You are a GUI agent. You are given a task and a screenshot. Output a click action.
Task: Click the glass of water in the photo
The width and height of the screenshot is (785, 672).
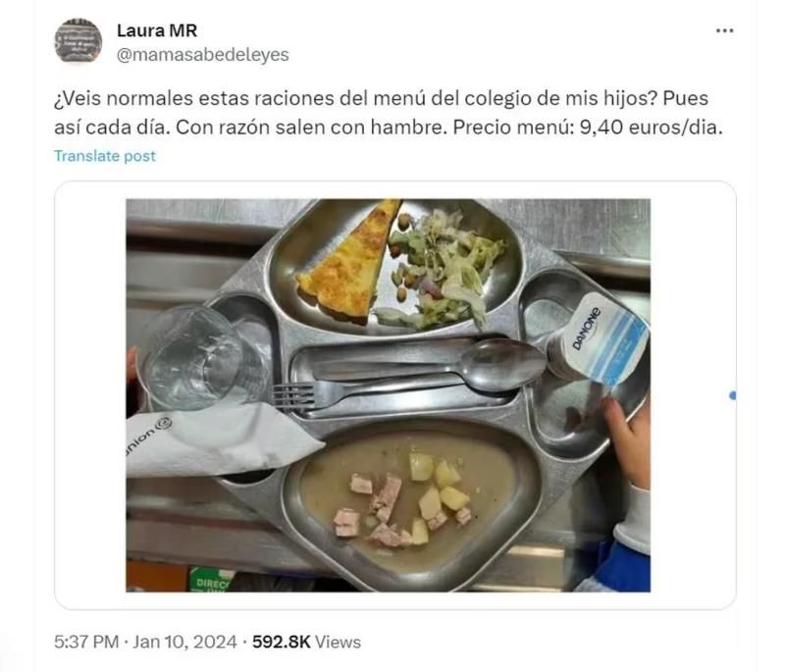pyautogui.click(x=200, y=359)
